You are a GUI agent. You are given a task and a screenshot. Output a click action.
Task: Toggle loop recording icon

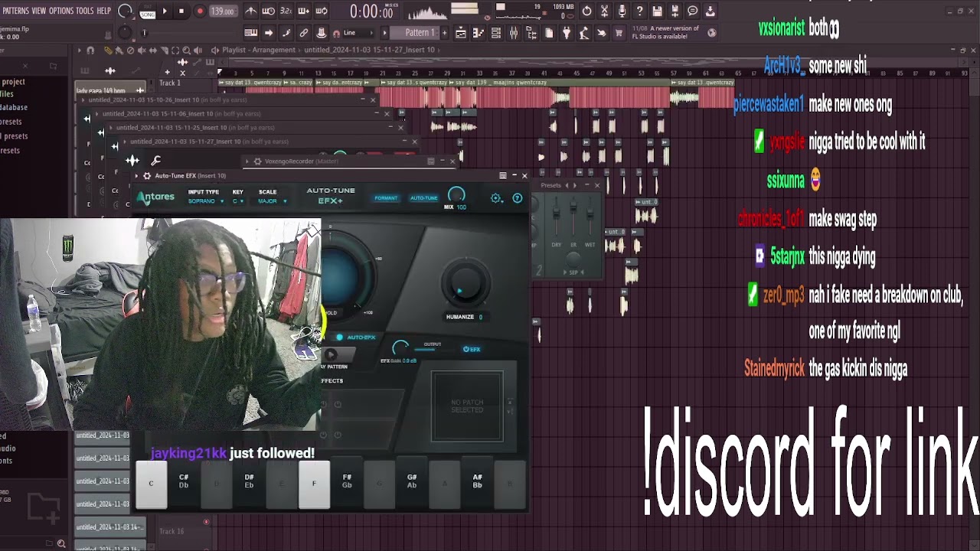point(322,11)
